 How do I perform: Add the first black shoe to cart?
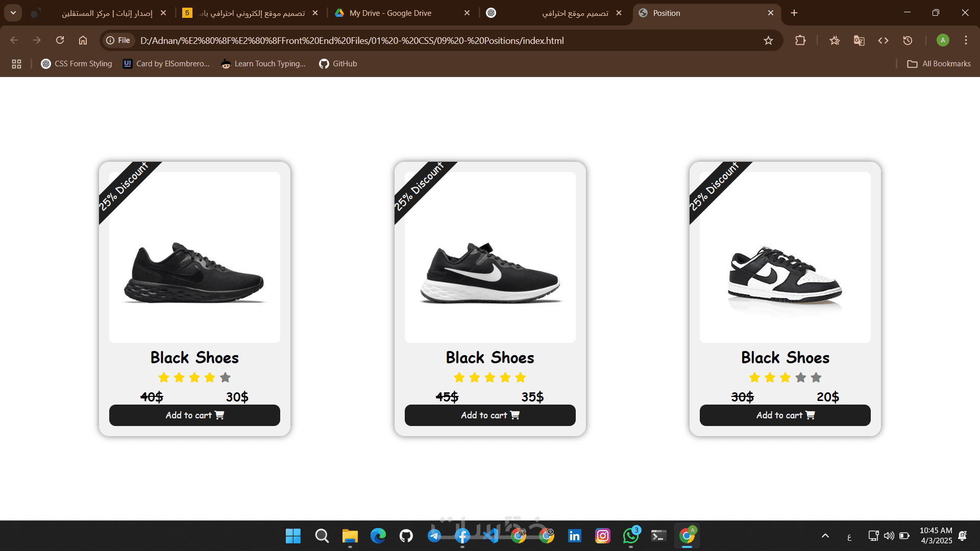coord(194,415)
